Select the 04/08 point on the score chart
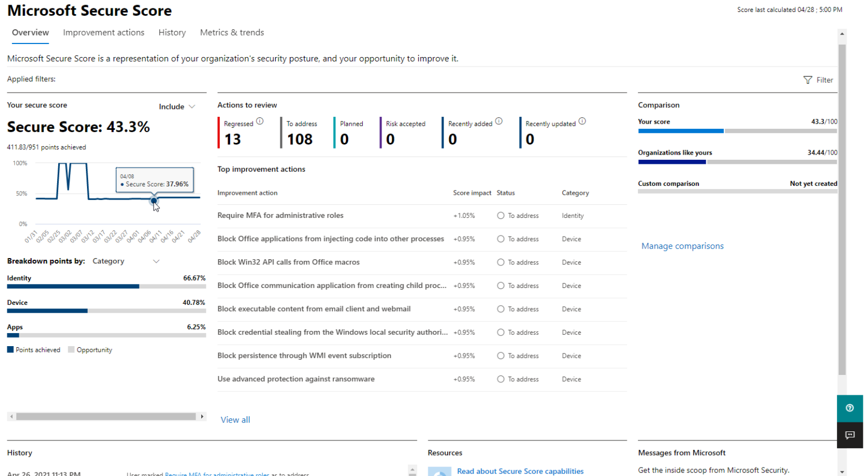This screenshot has height=476, width=868. pos(154,200)
